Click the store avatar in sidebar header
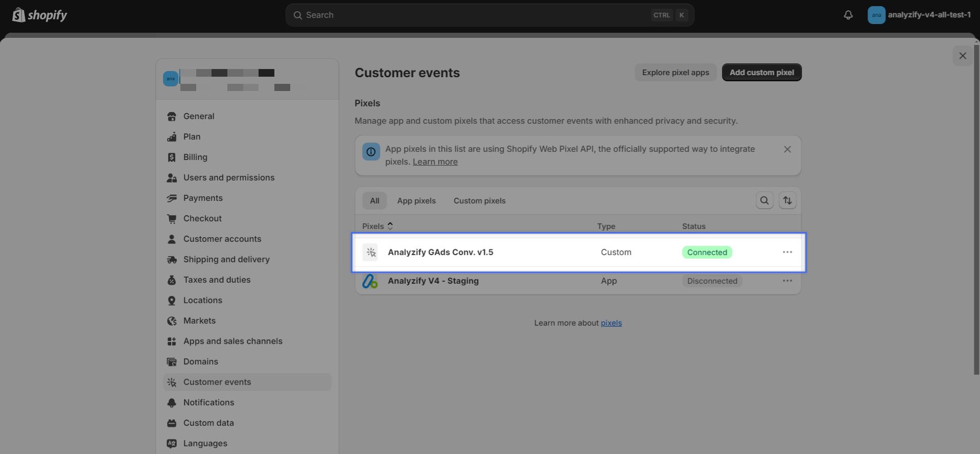Screen dimensions: 980x454 [171, 79]
